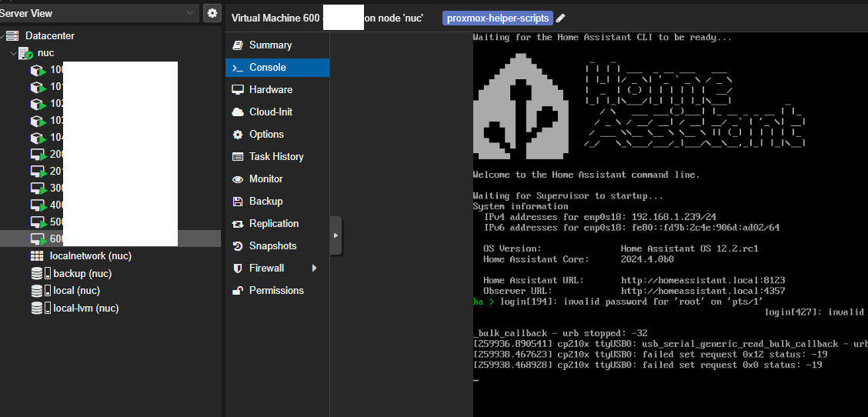This screenshot has height=417, width=868.
Task: Select the Datacenter server icon
Action: click(x=12, y=36)
